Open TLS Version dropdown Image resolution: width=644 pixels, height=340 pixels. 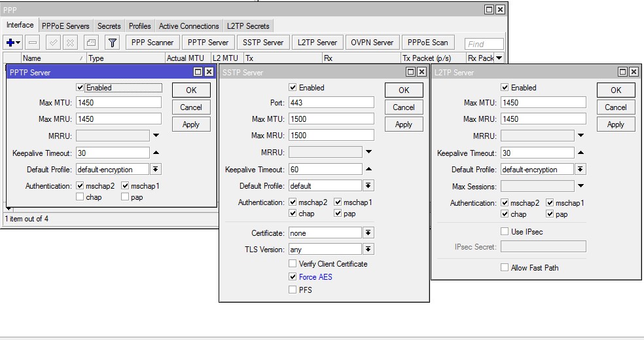point(368,249)
